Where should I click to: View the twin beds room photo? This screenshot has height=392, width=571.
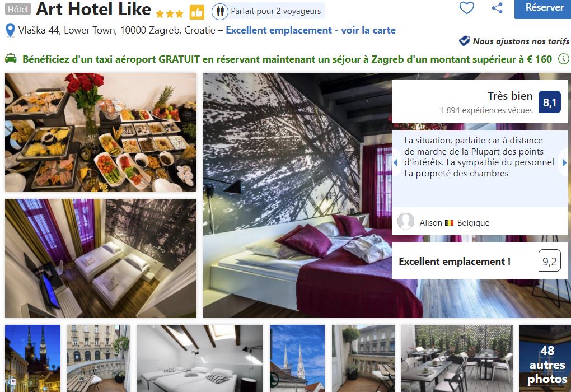101,258
